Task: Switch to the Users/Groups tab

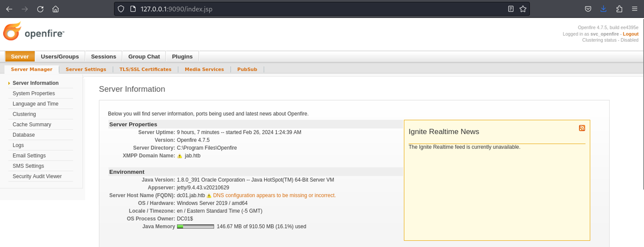Action: [60, 56]
